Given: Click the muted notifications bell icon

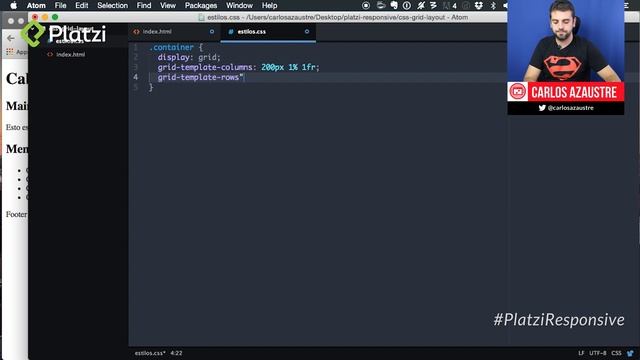Looking at the screenshot, I should tap(421, 5).
